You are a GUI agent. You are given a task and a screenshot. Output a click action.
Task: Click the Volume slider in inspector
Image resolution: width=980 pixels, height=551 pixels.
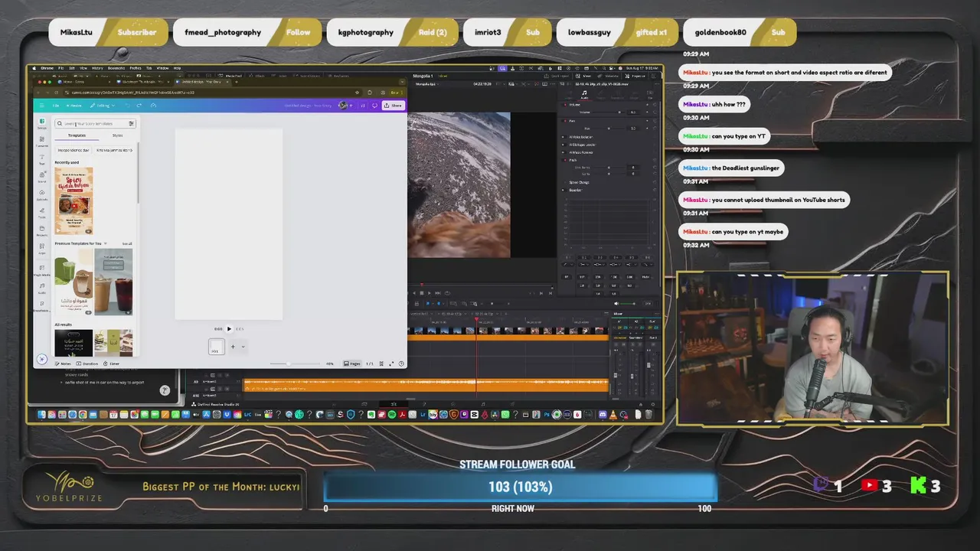pos(608,112)
